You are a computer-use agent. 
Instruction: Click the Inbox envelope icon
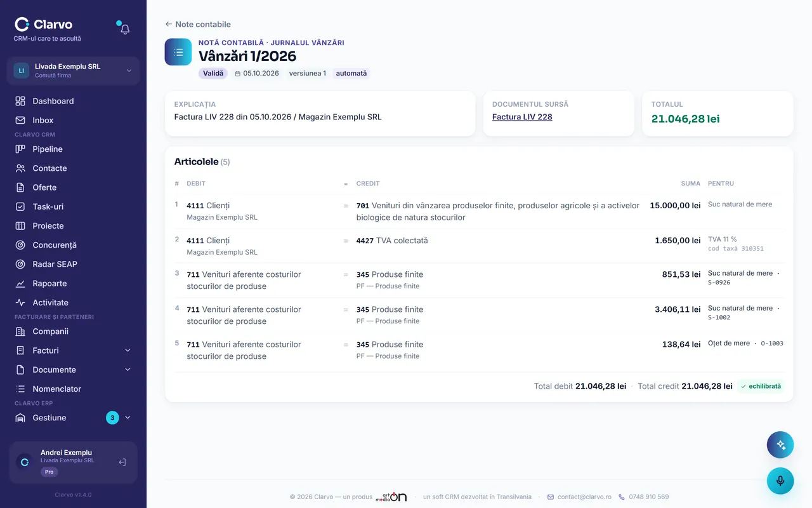[x=20, y=120]
